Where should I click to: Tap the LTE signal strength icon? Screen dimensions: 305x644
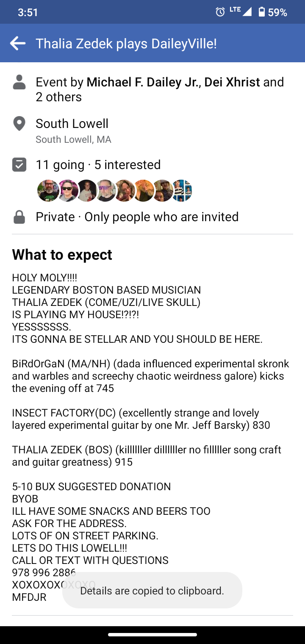click(241, 12)
